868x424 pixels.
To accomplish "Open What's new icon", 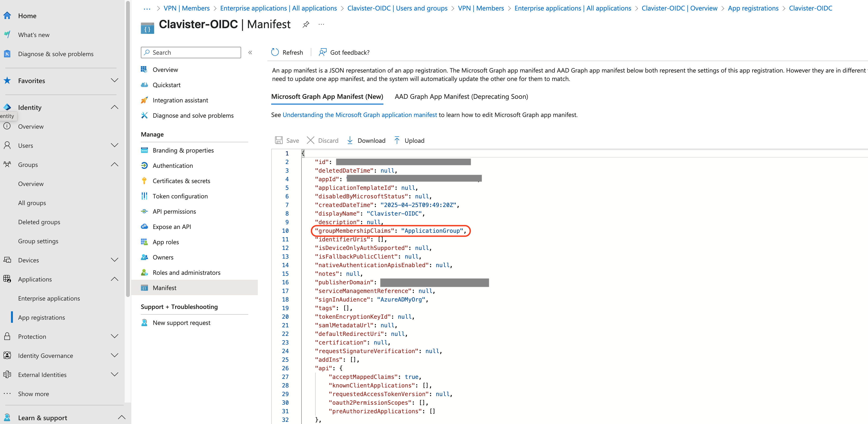I will click(x=7, y=35).
